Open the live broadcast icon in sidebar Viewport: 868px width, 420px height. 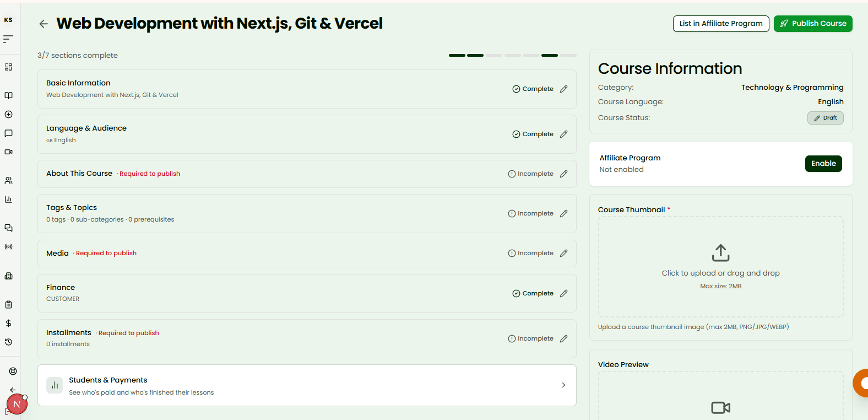(8, 247)
